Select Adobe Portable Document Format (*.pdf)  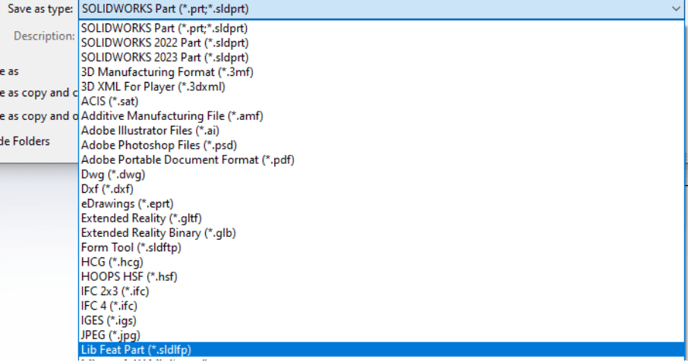tap(381, 160)
